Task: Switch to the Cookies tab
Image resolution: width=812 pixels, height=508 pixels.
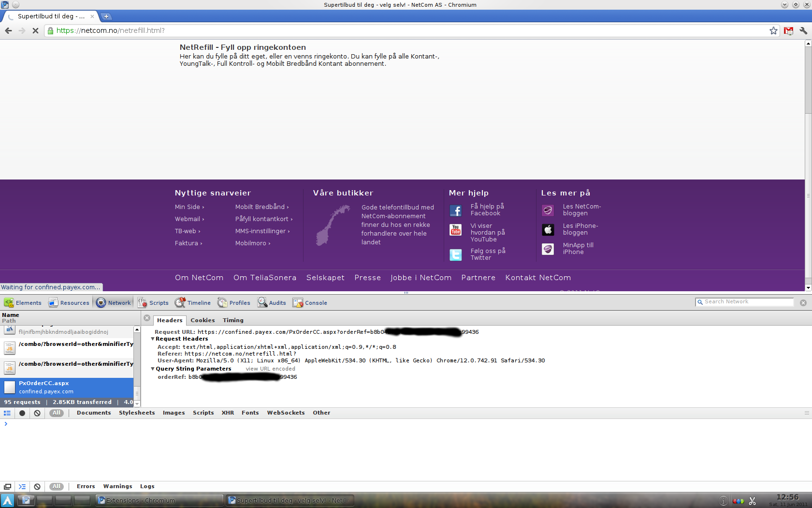Action: click(203, 320)
